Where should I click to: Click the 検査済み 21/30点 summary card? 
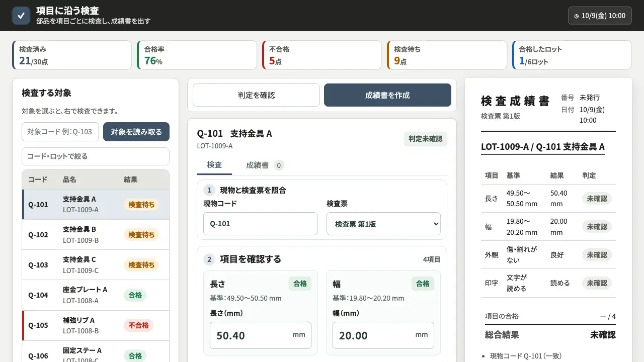pyautogui.click(x=72, y=55)
